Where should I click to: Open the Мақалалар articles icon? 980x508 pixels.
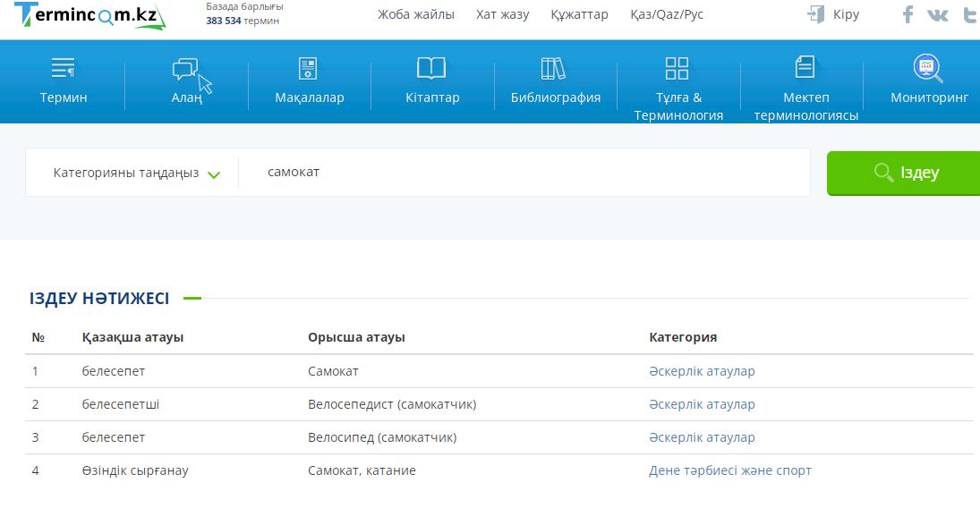(309, 68)
